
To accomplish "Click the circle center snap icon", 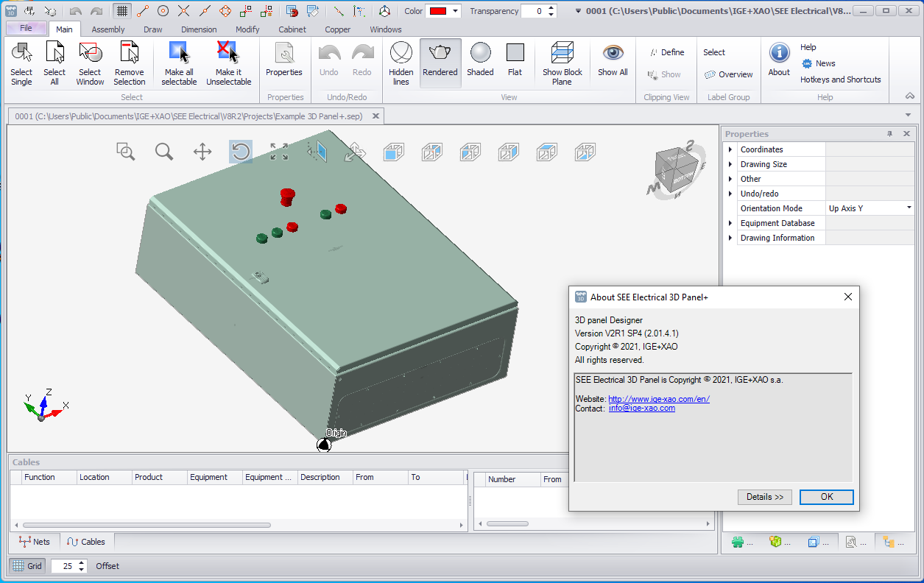I will [163, 11].
